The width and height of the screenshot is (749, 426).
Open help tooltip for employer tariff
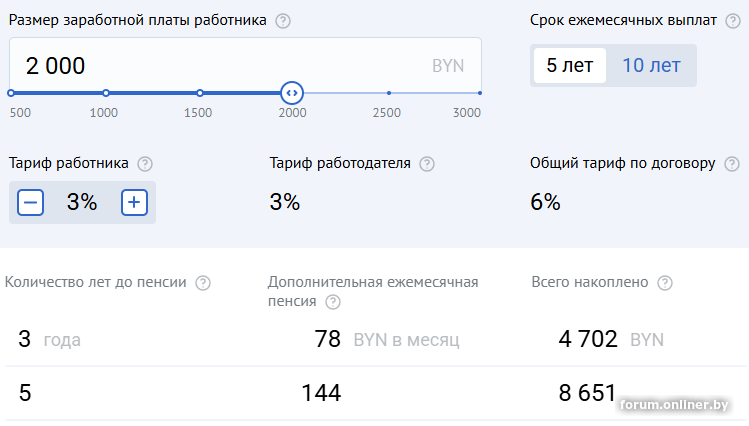tap(427, 164)
